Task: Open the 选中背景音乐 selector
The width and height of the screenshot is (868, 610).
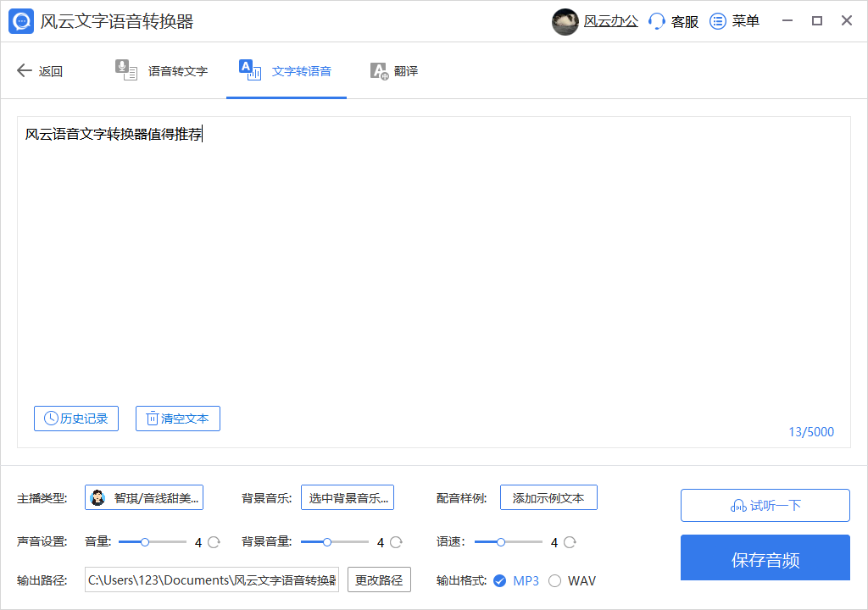Action: tap(348, 497)
